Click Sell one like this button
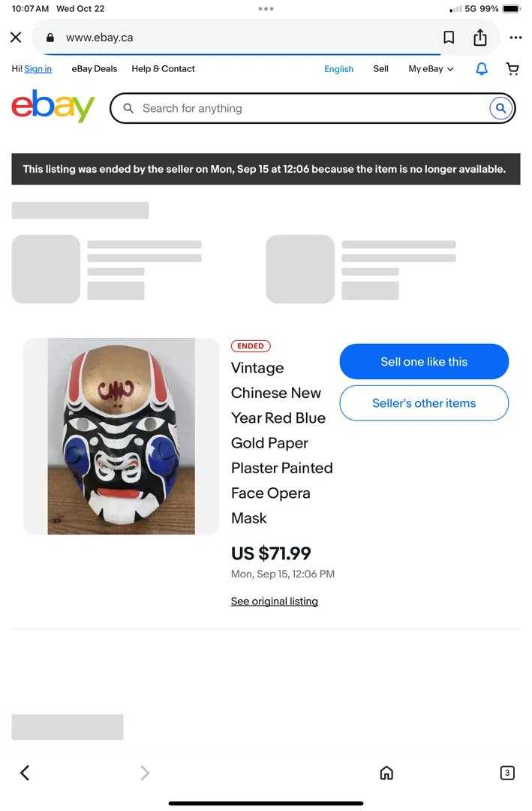 (x=424, y=361)
